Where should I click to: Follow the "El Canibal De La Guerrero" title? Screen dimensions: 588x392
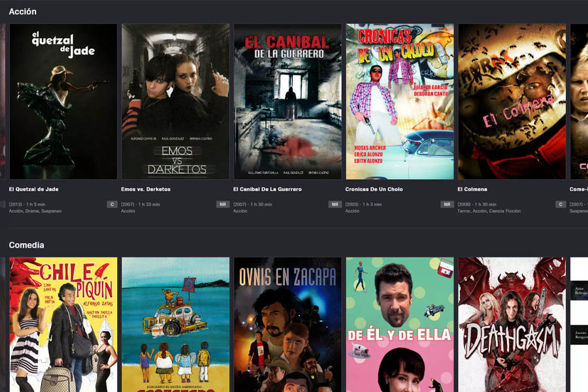[x=267, y=189]
